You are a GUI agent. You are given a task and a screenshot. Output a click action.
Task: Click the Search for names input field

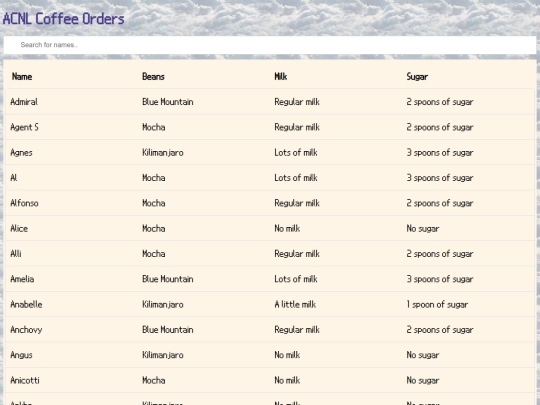270,45
